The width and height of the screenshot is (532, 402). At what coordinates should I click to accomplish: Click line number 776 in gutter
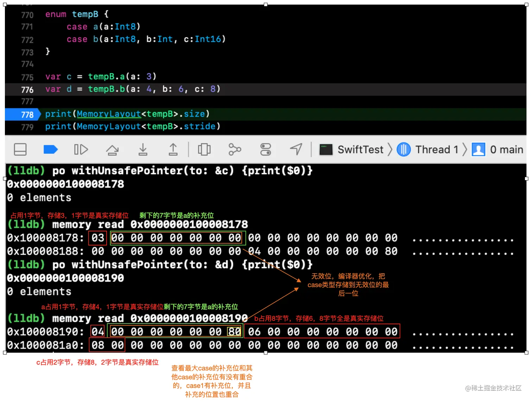point(27,90)
